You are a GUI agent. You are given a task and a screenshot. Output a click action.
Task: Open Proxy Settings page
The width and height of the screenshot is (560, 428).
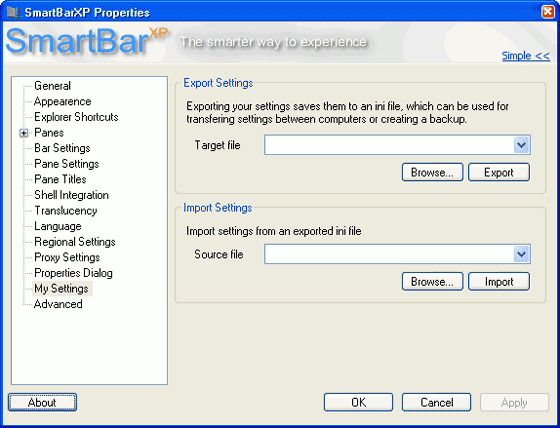coord(67,257)
